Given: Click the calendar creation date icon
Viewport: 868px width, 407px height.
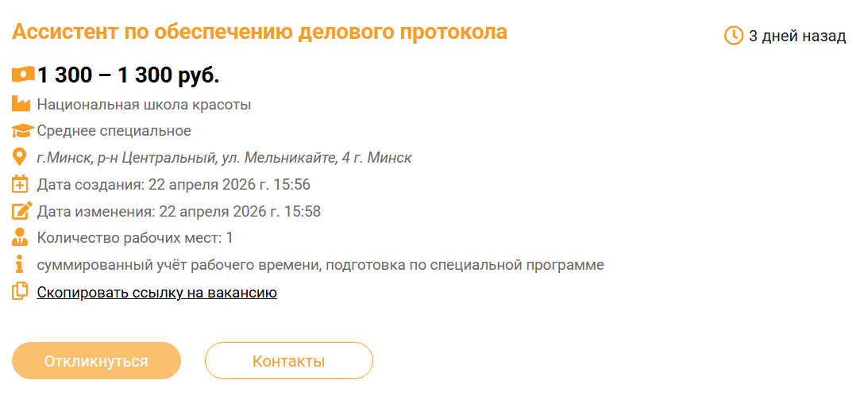Looking at the screenshot, I should coord(21,185).
